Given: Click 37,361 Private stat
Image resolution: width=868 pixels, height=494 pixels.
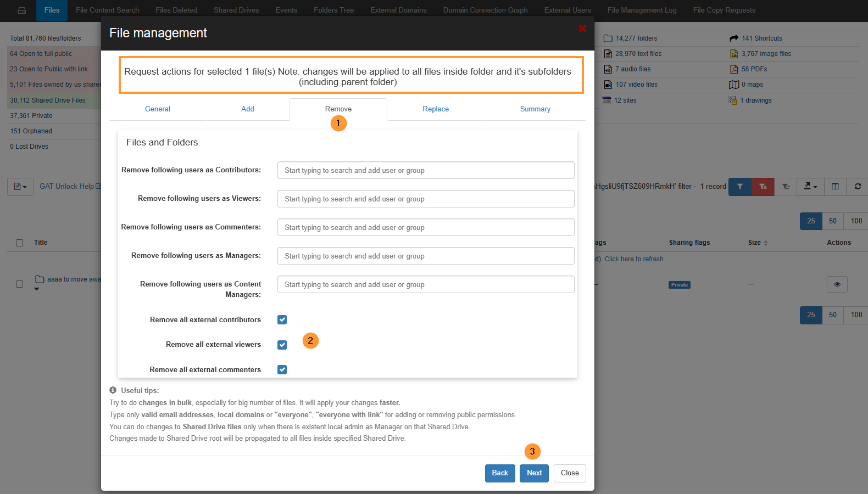Looking at the screenshot, I should (31, 116).
